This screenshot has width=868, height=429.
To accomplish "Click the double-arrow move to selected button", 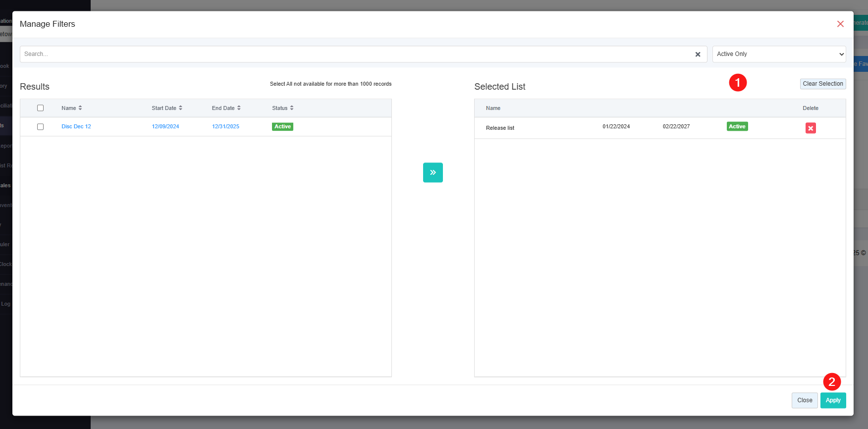I will pyautogui.click(x=433, y=172).
